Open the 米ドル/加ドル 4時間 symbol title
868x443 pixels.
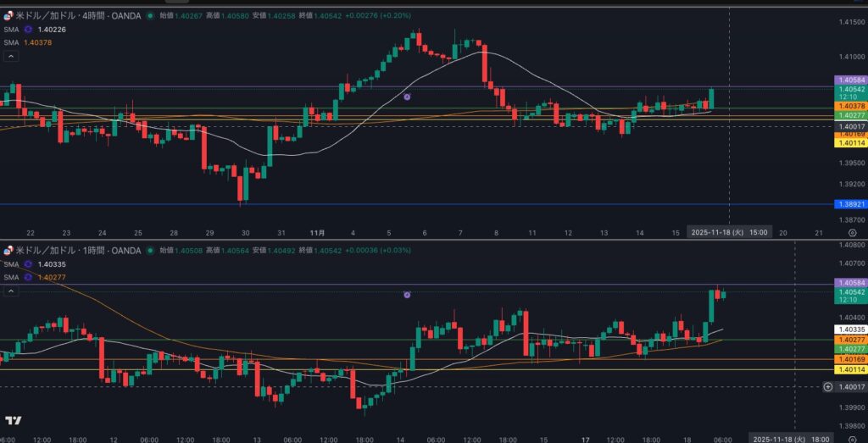[76, 15]
